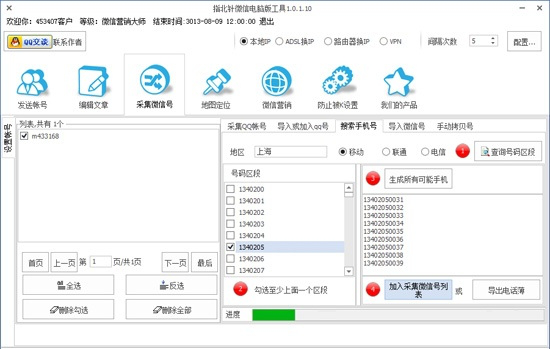Select the 路由器换IP radio option
Viewport: 550px width, 362px height.
(328, 41)
